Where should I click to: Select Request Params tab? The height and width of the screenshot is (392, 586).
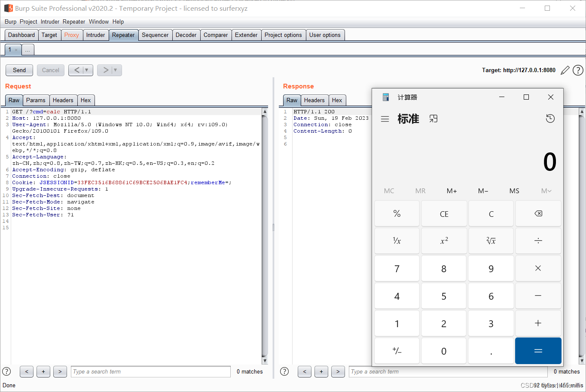click(36, 100)
